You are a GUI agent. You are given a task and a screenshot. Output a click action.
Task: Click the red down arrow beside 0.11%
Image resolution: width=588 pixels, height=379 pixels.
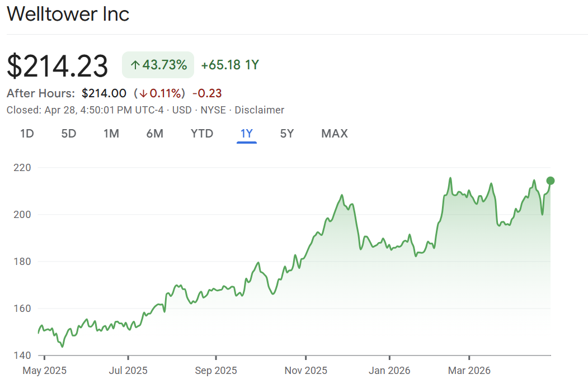143,93
